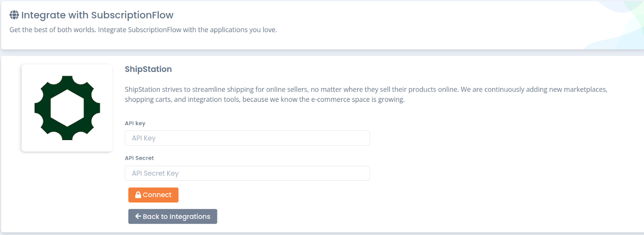Click the "API Secret" field label
The width and height of the screenshot is (644, 235).
coord(139,158)
